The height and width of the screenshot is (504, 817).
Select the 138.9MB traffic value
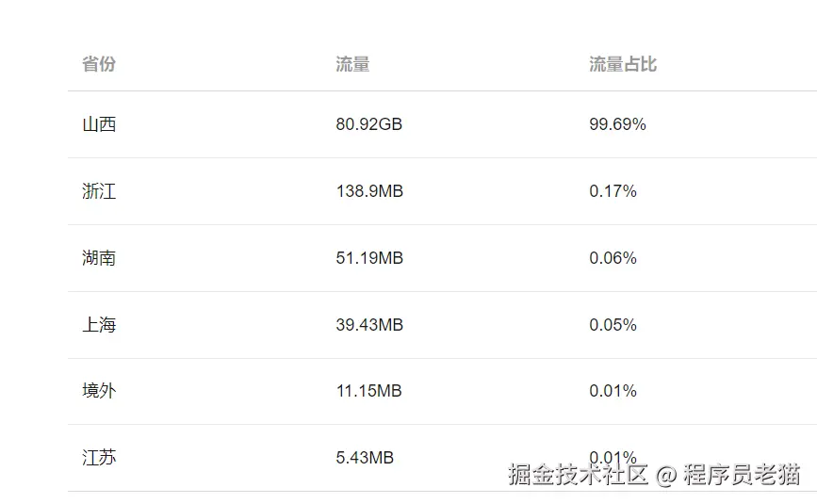point(369,191)
